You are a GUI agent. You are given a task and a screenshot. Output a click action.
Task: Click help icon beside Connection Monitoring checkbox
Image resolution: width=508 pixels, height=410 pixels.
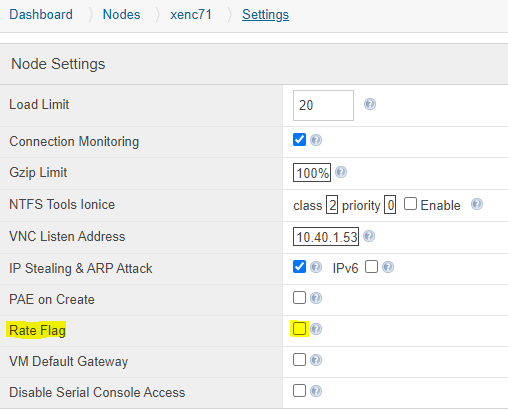click(316, 140)
